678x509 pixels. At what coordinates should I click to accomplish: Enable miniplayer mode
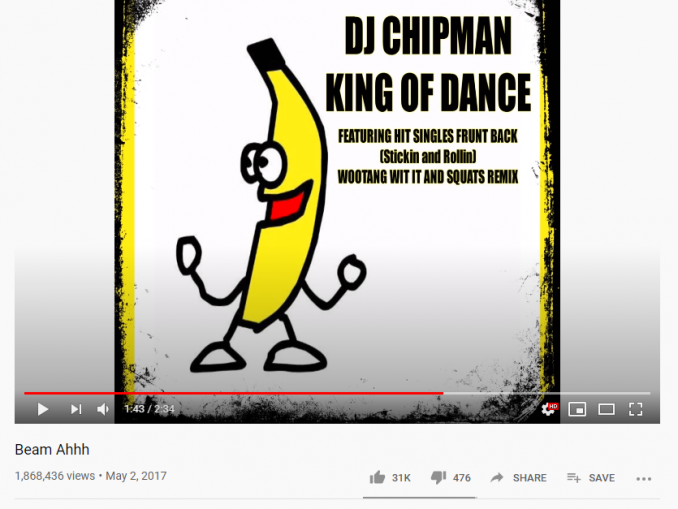tap(577, 409)
